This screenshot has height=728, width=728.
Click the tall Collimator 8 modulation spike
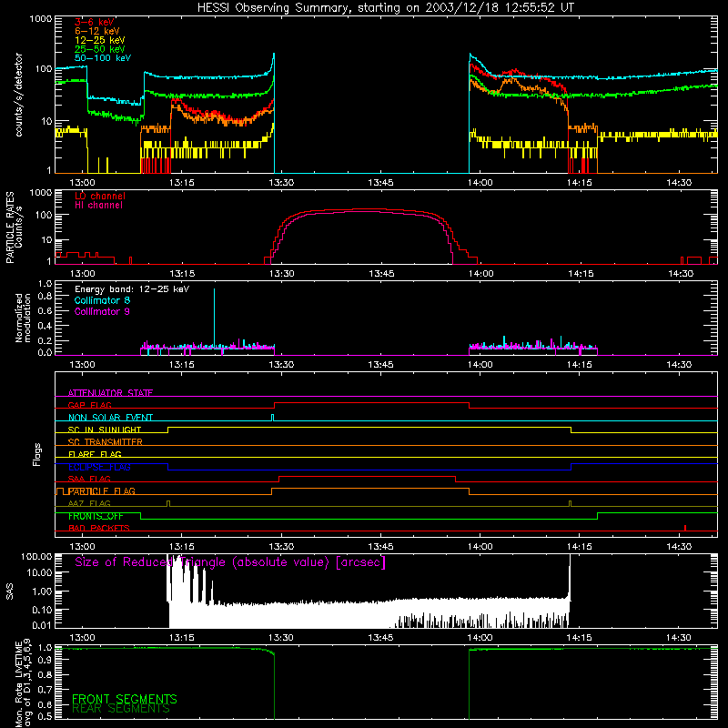click(214, 316)
